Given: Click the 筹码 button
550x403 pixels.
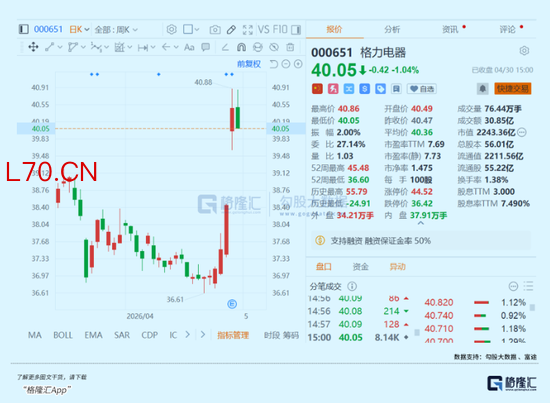Looking at the screenshot, I should 291,335.
